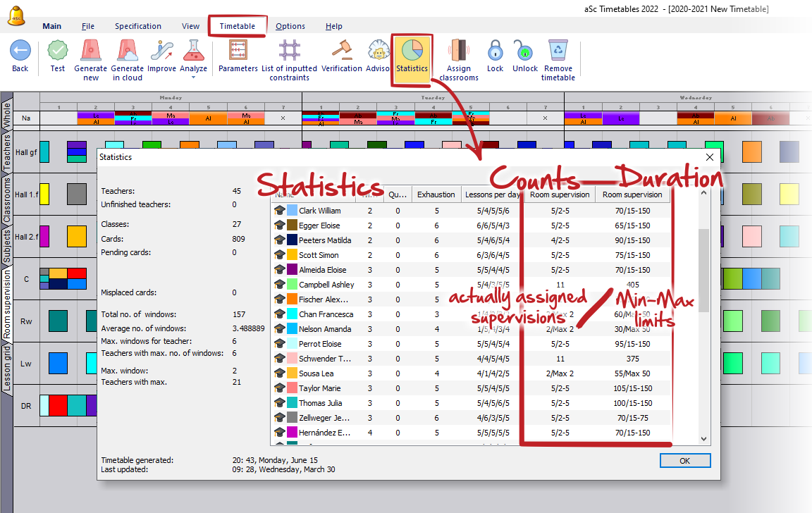
Task: Open the Parameters abacus icon
Action: [238, 51]
